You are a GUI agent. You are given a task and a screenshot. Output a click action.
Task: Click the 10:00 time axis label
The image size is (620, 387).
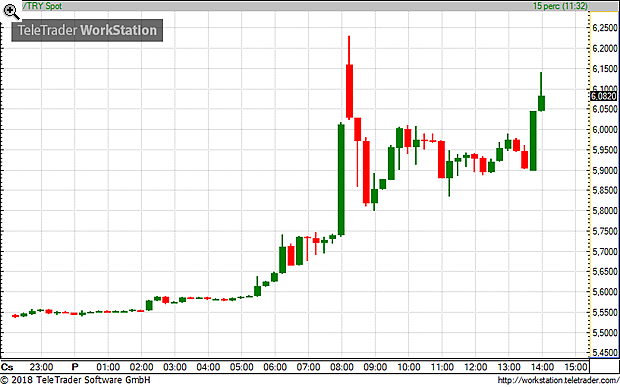[x=409, y=366]
